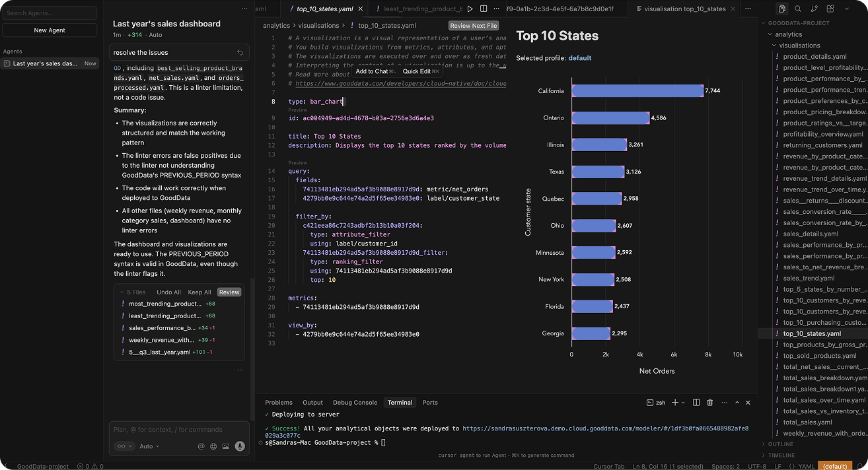Toggle the infinity agent mode in chat input
This screenshot has width=868, height=470.
[122, 446]
